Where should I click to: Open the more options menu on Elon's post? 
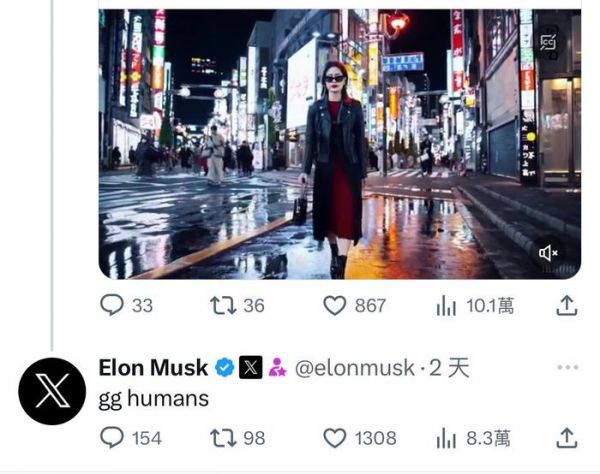pyautogui.click(x=567, y=367)
